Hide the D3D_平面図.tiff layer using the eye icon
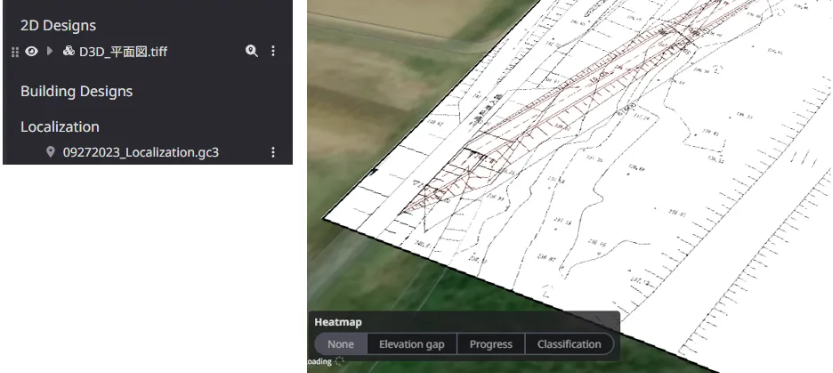 (32, 51)
